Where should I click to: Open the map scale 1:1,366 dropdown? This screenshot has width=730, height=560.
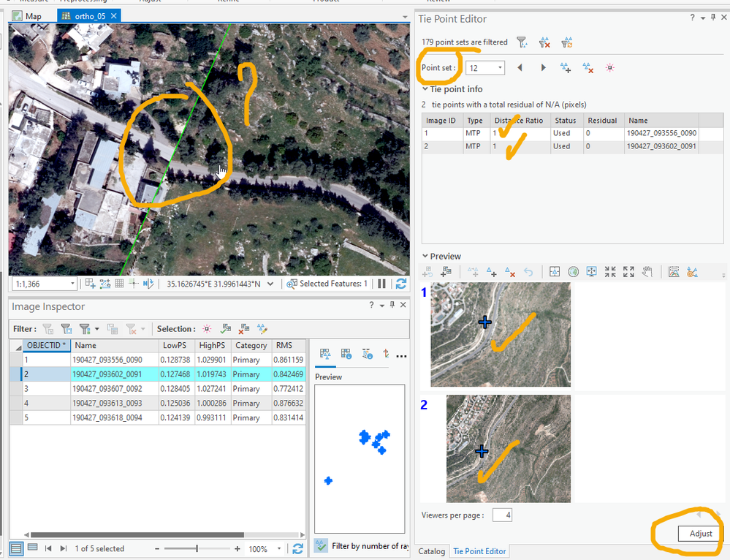click(72, 284)
